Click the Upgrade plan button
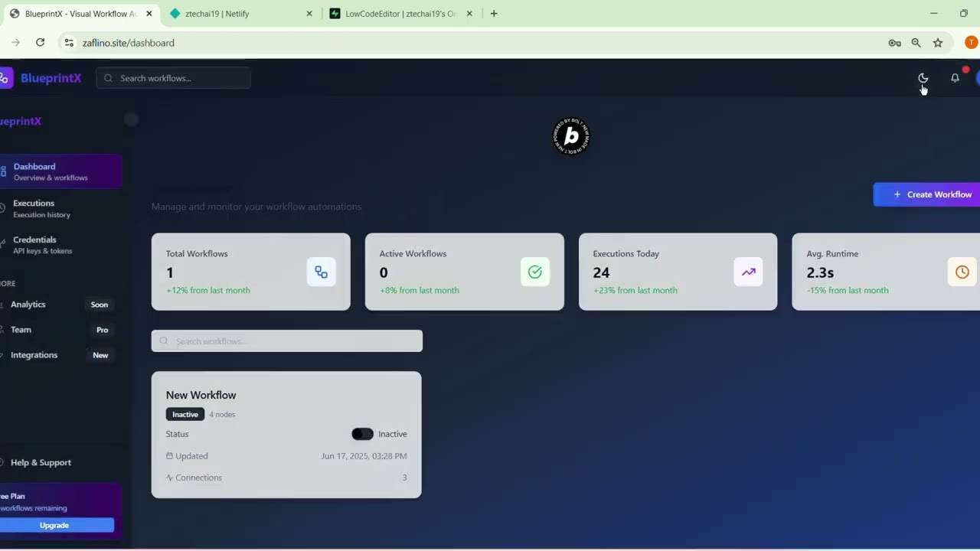This screenshot has height=551, width=980. 54,525
